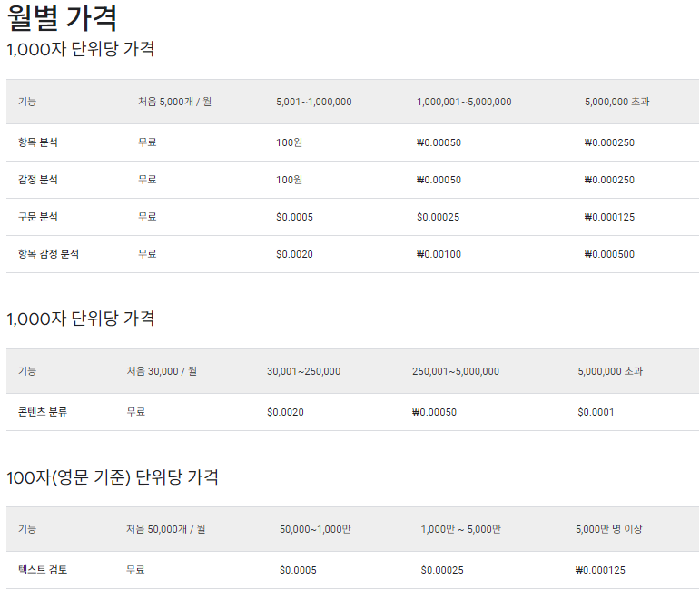Click the '항목 분석' row label
This screenshot has width=700, height=589.
click(38, 142)
